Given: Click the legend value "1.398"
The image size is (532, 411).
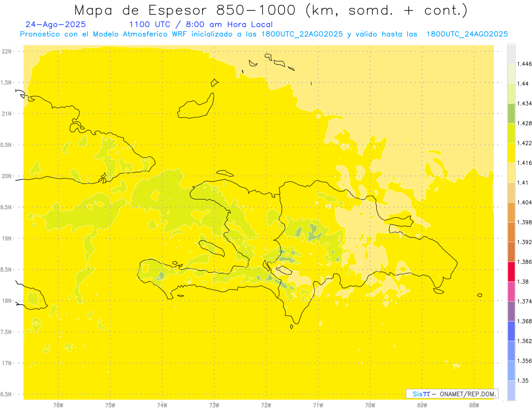Looking at the screenshot, I should tap(524, 222).
